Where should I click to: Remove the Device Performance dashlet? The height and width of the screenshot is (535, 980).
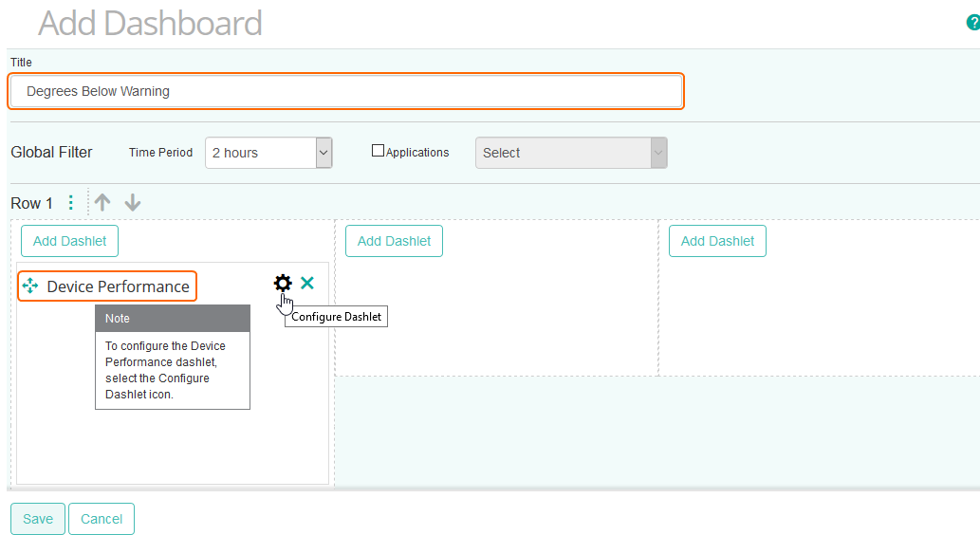pos(307,283)
